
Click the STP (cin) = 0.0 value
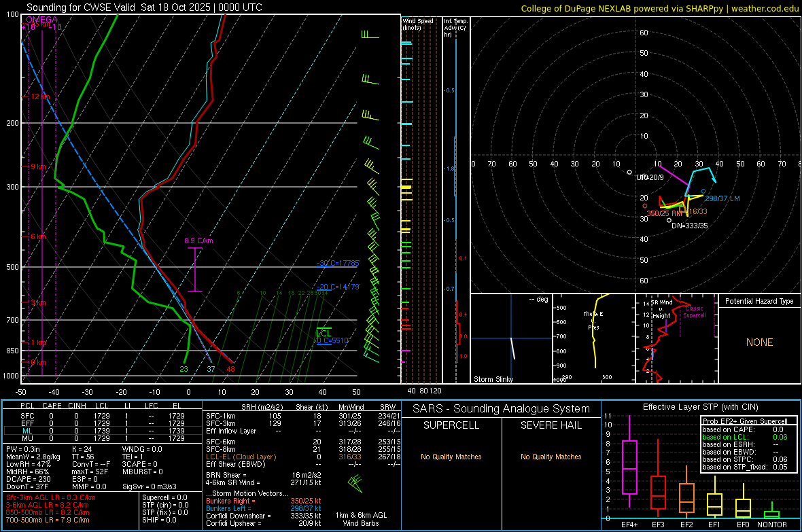(x=165, y=505)
